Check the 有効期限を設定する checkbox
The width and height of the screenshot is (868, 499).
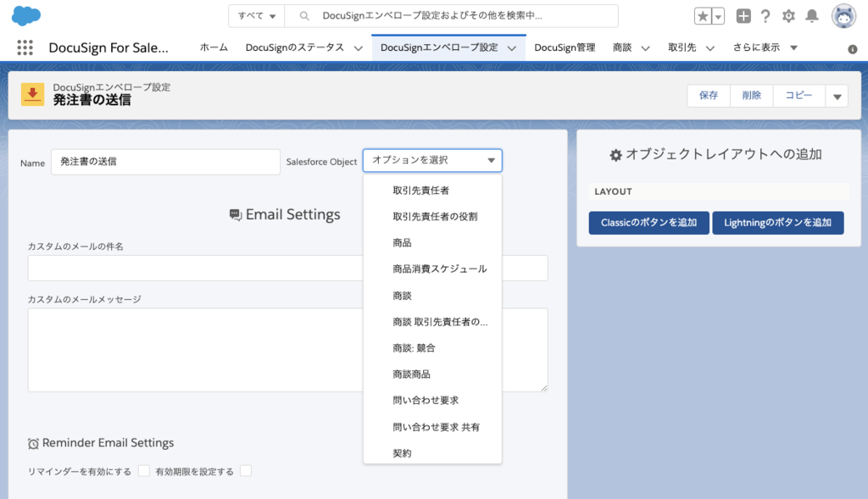pos(246,471)
